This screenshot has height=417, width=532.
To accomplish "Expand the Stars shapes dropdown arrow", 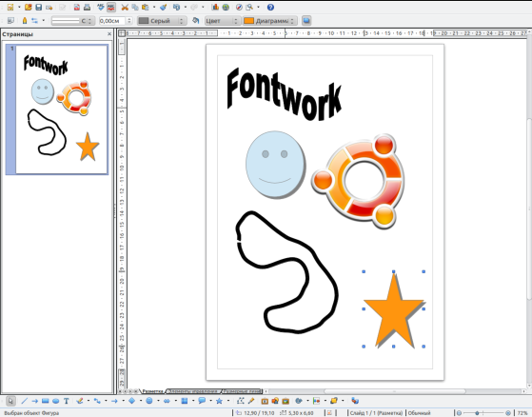I will tap(228, 401).
